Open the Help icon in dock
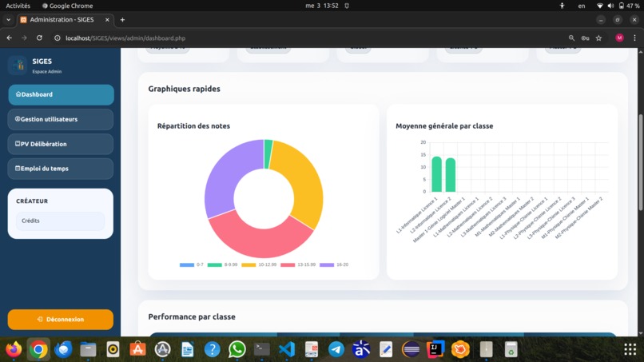Image resolution: width=644 pixels, height=362 pixels. click(213, 350)
